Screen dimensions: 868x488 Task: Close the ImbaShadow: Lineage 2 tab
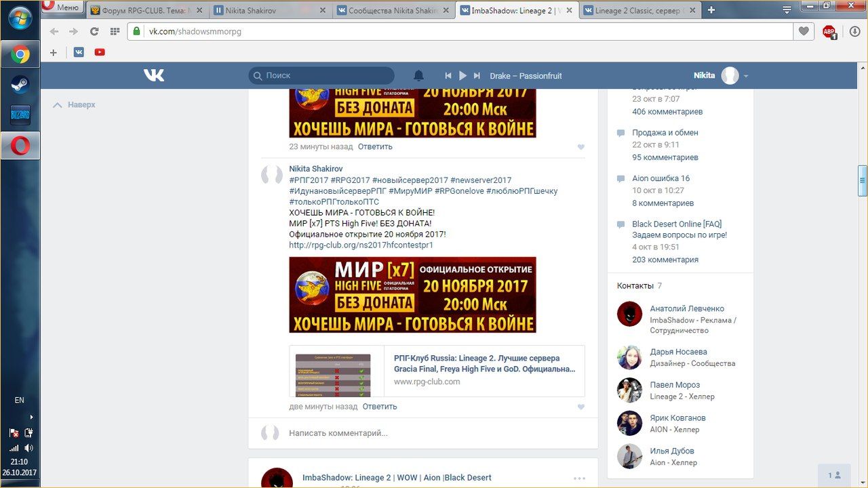tap(568, 10)
